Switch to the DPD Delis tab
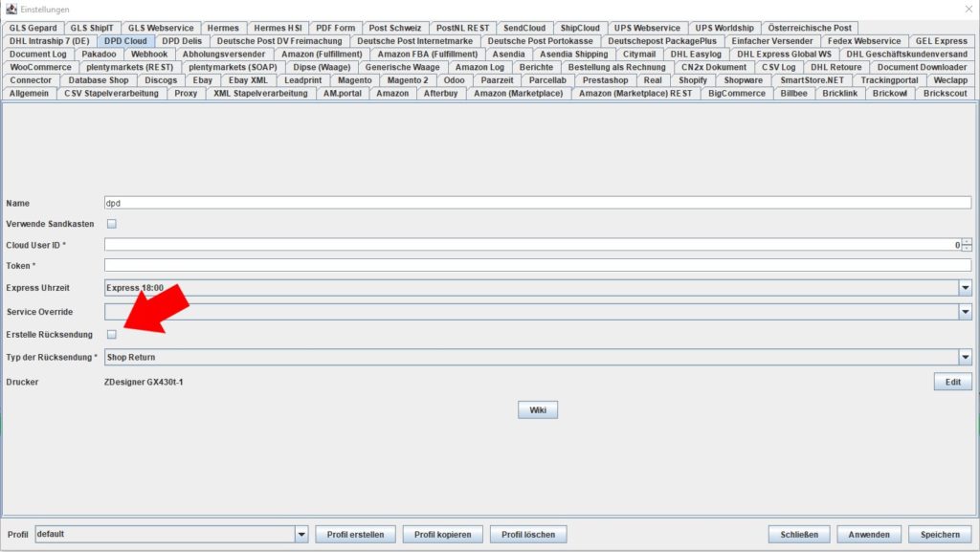980x552 pixels. [x=182, y=41]
